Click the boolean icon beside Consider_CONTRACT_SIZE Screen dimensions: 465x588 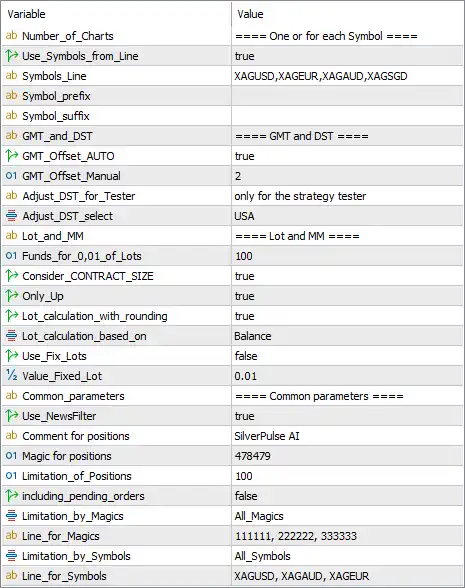tap(12, 276)
